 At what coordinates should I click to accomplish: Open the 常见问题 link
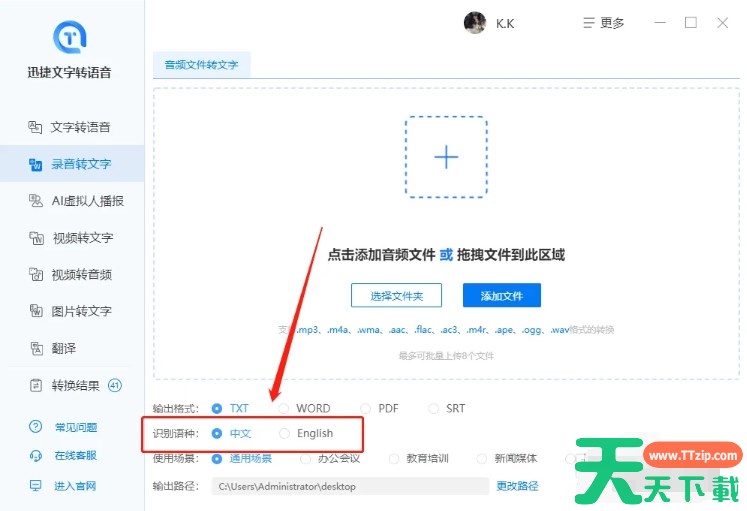coord(76,427)
